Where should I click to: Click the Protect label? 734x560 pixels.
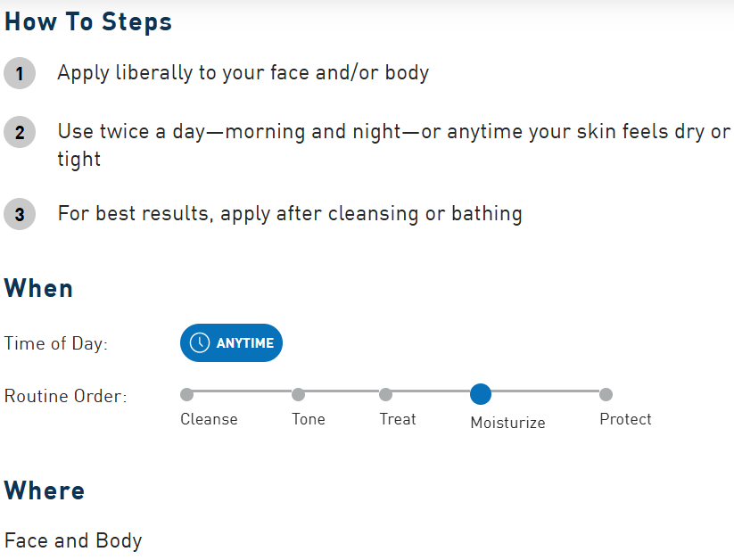(625, 419)
